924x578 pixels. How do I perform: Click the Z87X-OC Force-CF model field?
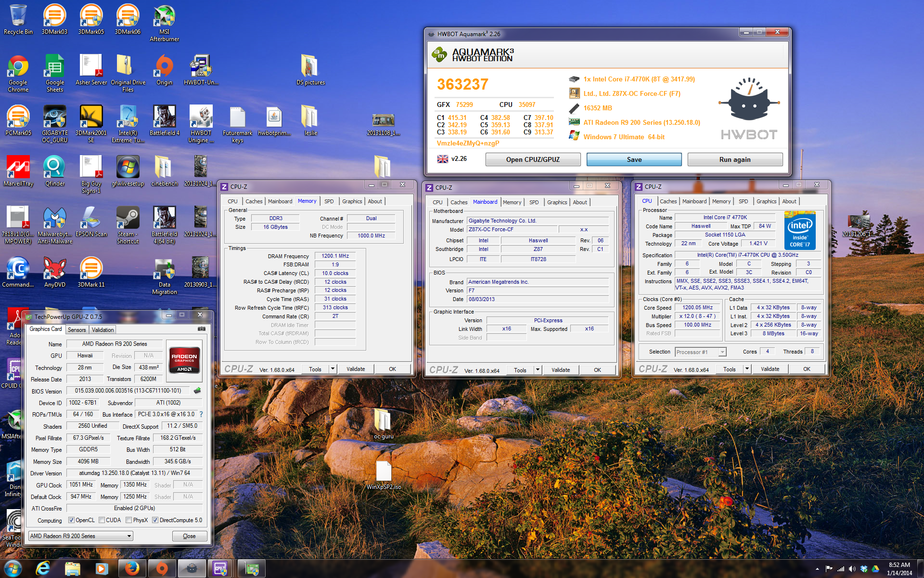512,229
